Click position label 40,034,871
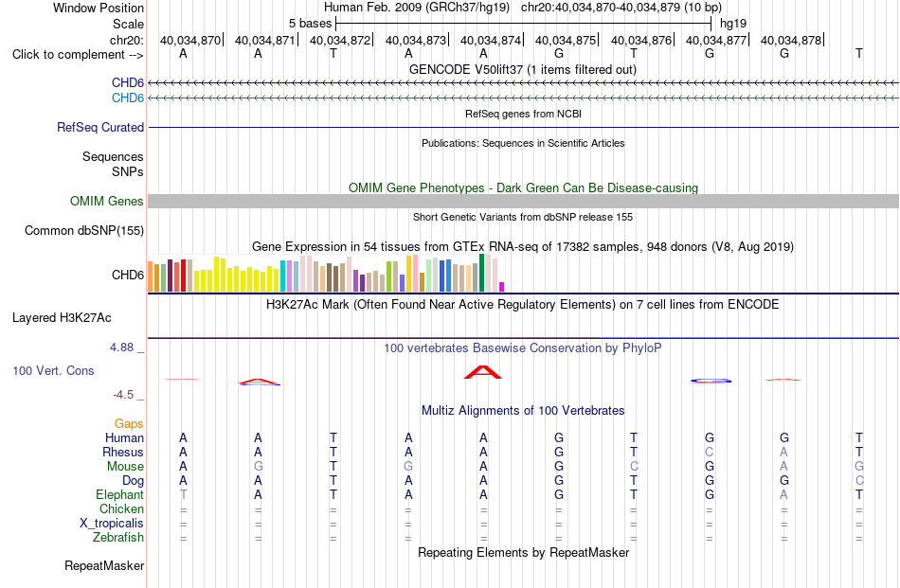Image resolution: width=900 pixels, height=588 pixels. point(264,40)
